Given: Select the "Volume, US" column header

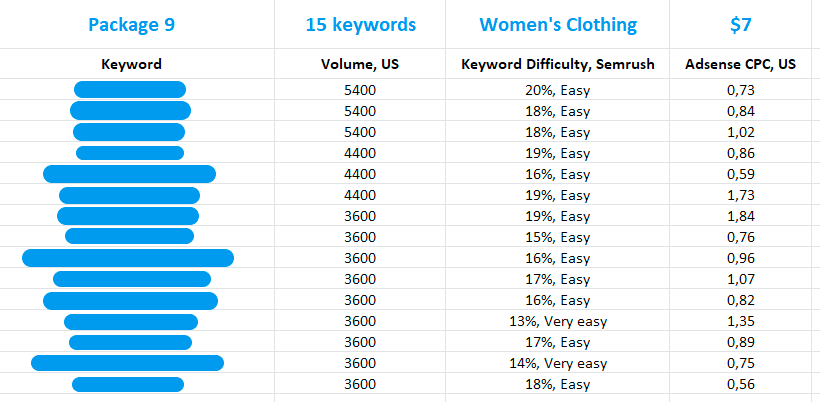Looking at the screenshot, I should [360, 64].
